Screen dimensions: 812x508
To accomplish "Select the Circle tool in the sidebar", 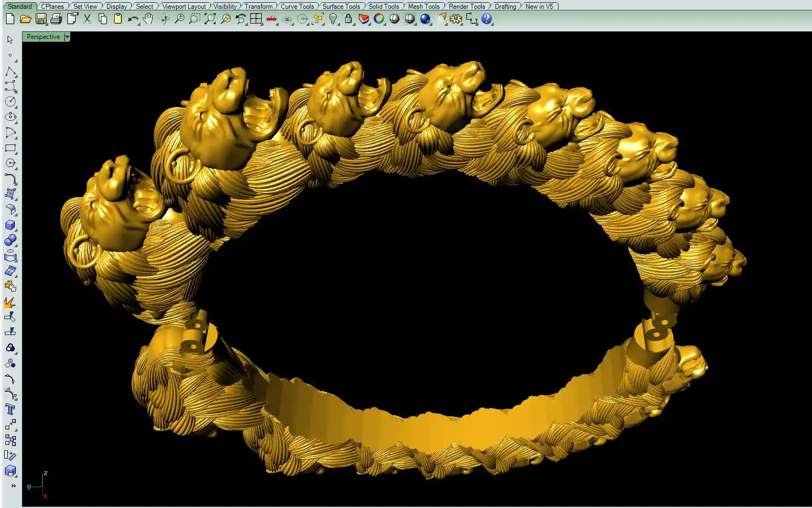I will click(x=10, y=102).
